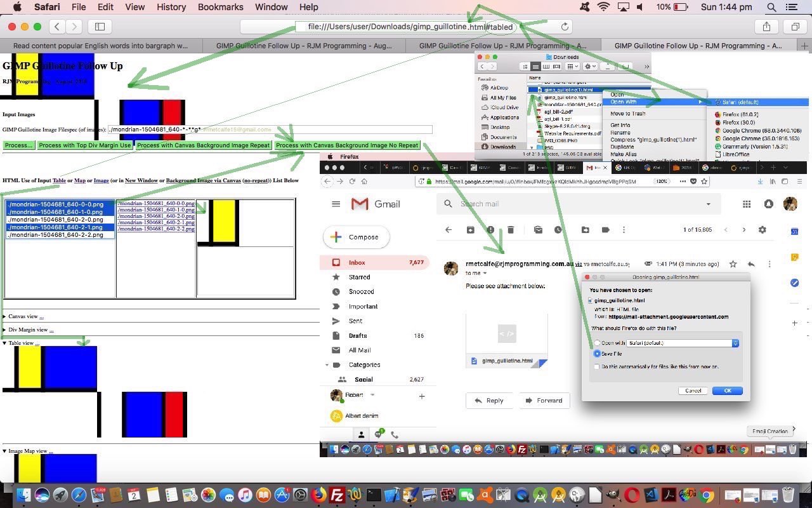812x508 pixels.
Task: Open the History menu
Action: 171,7
